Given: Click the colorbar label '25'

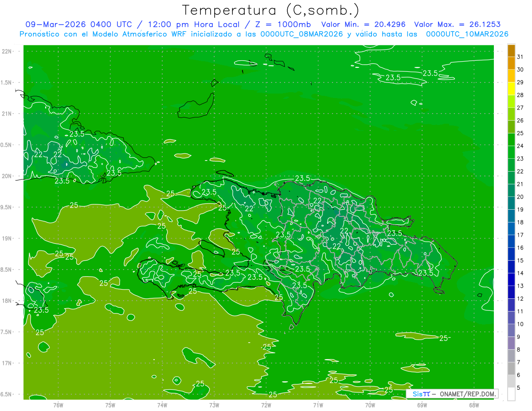Looking at the screenshot, I should (520, 133).
